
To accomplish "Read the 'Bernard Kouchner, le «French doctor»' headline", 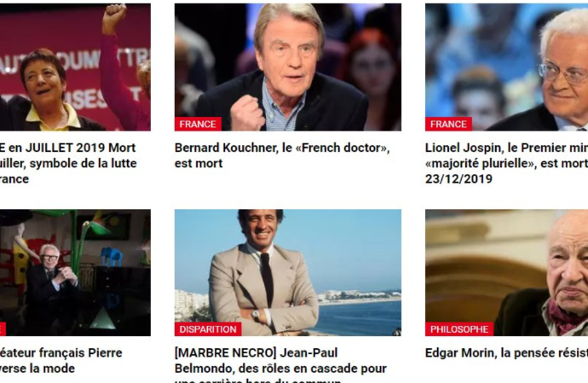I will 282,148.
